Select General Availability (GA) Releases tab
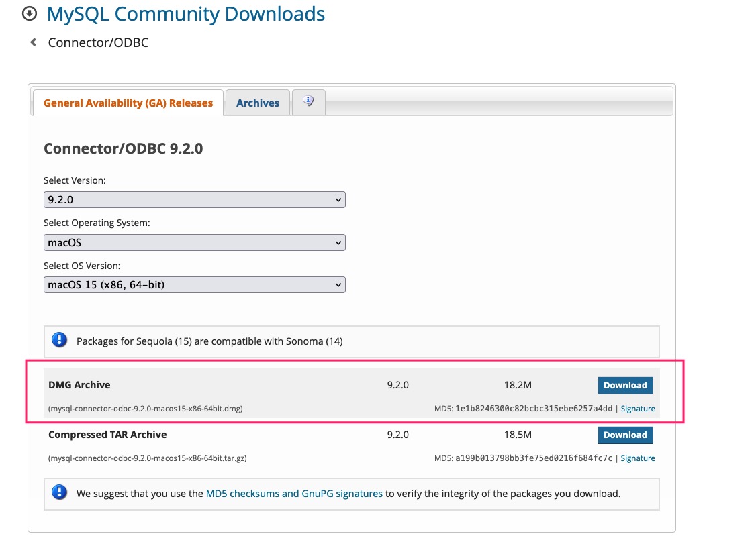This screenshot has width=756, height=536. pyautogui.click(x=128, y=103)
